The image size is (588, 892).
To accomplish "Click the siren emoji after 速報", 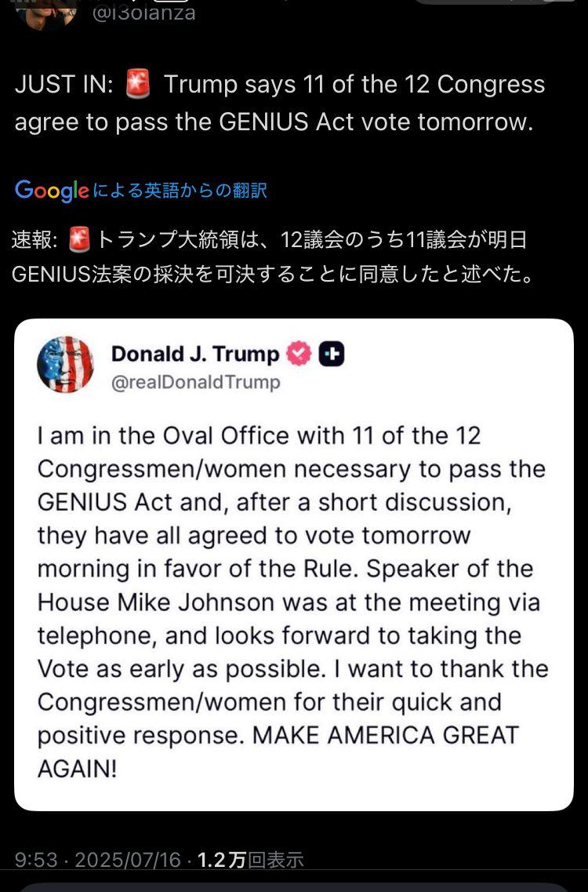I will (81, 240).
